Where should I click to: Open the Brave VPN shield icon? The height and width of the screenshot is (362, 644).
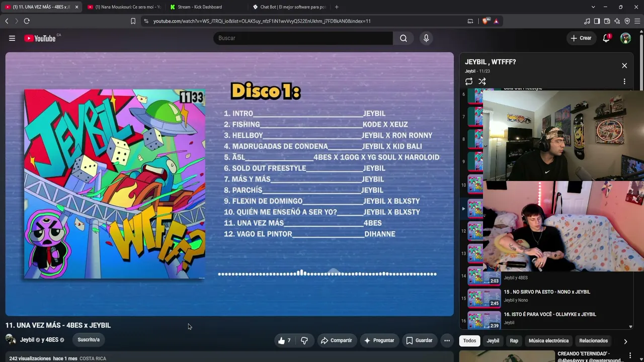627,21
